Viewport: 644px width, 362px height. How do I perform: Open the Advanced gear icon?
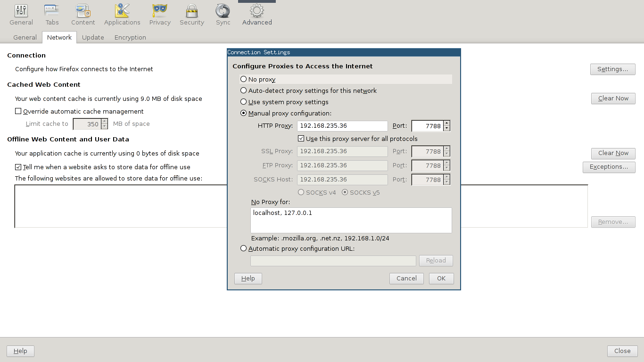pyautogui.click(x=257, y=11)
